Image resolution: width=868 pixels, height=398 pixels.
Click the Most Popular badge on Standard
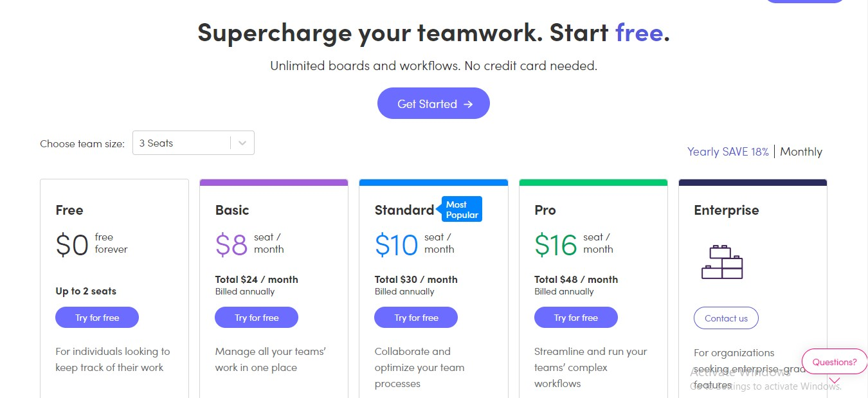[462, 210]
